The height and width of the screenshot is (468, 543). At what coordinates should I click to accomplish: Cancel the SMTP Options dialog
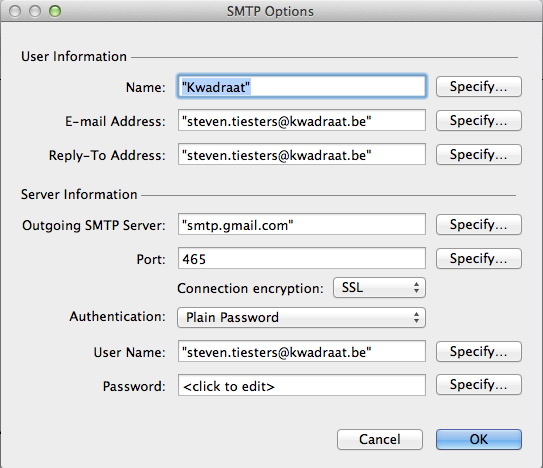(380, 440)
